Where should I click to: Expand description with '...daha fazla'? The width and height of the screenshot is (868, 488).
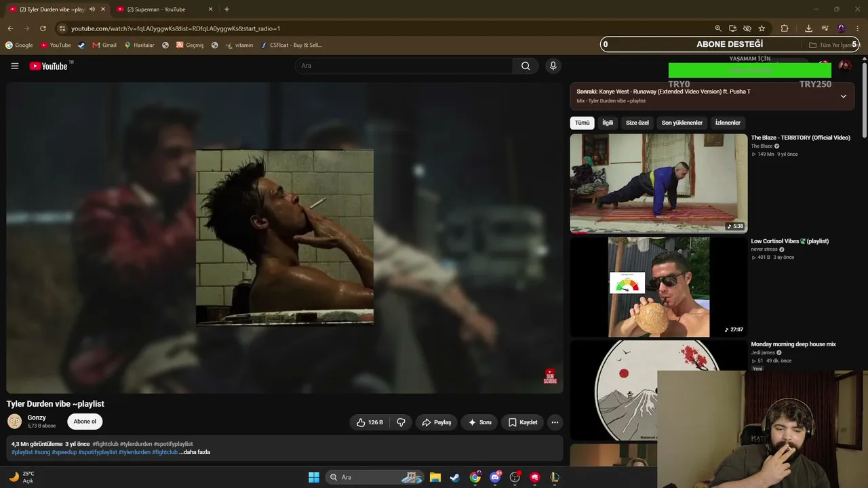pos(195,452)
